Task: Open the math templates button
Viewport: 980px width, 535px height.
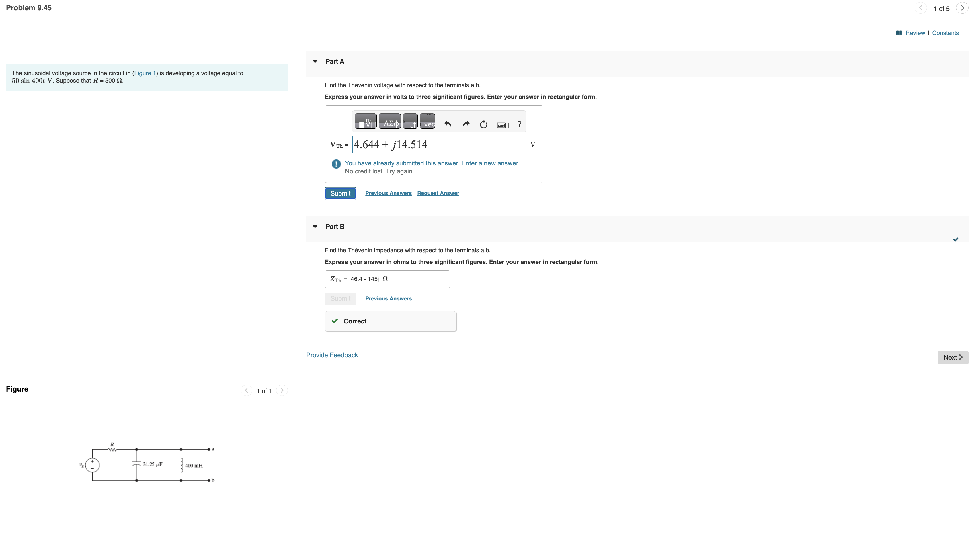Action: [366, 121]
